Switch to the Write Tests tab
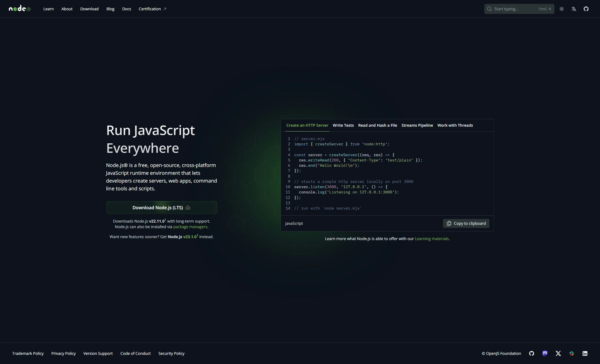Image resolution: width=600 pixels, height=364 pixels. pos(343,125)
